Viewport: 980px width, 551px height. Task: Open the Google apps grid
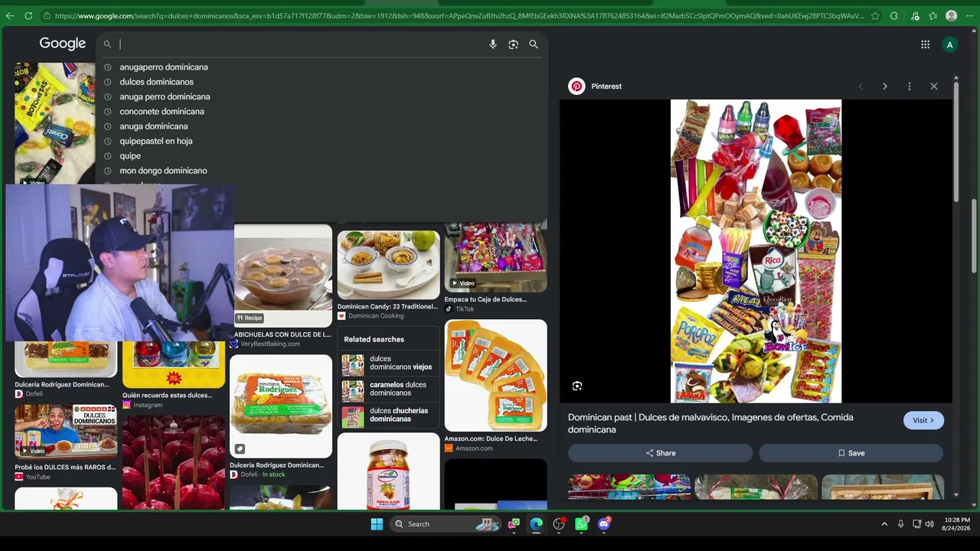click(x=925, y=44)
